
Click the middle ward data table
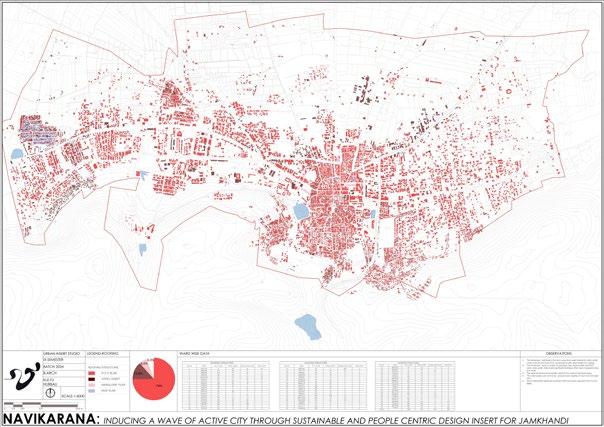[x=322, y=385]
